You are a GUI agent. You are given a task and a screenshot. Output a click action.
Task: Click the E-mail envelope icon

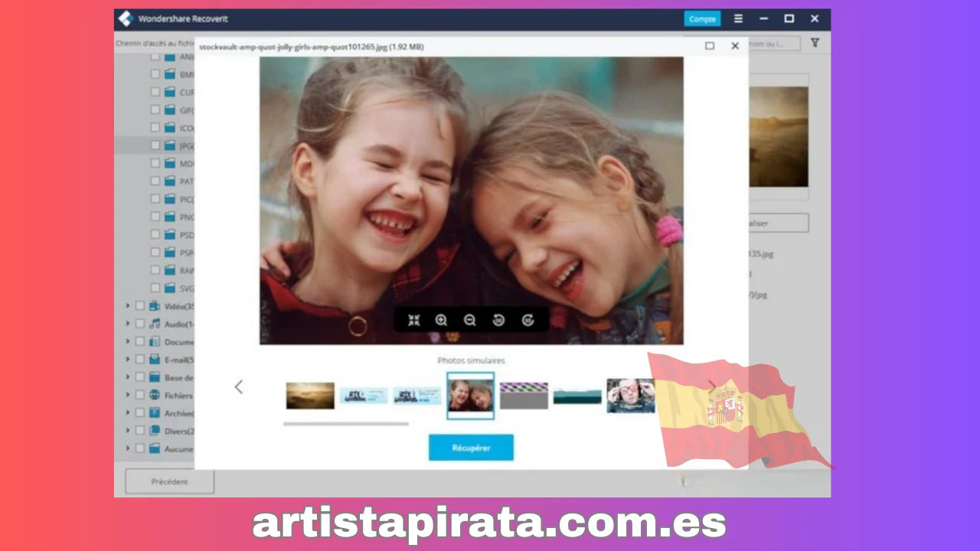click(154, 360)
